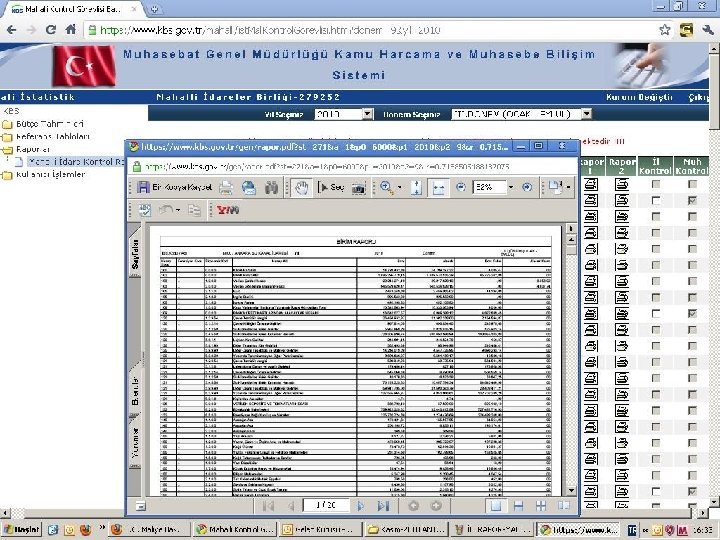Screen dimensions: 720x540
Task: Open the Chrome wrench settings menu
Action: (x=708, y=30)
